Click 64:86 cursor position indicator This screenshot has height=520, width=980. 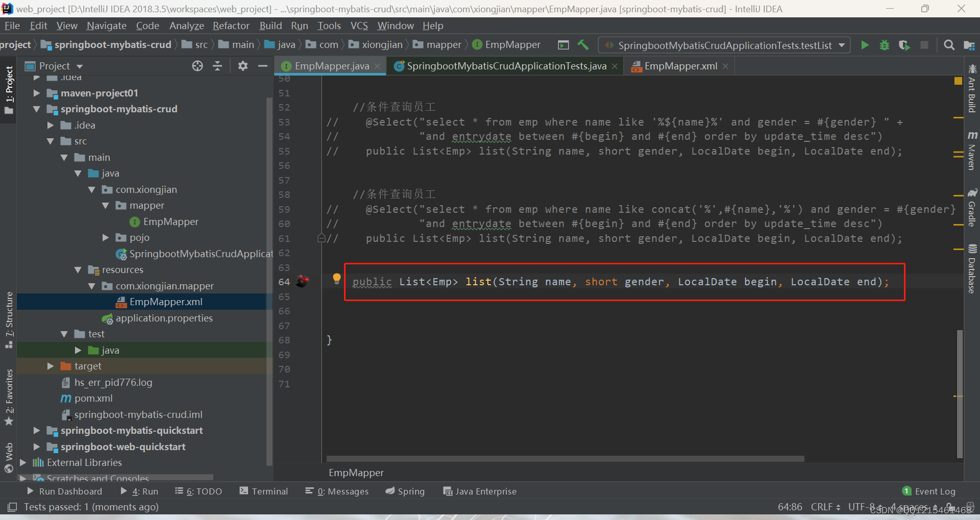tap(790, 507)
